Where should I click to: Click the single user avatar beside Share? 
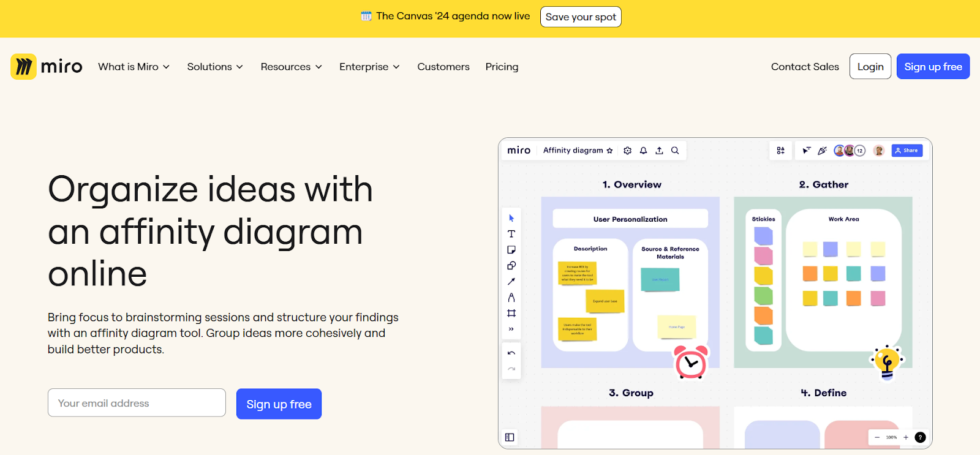tap(879, 151)
